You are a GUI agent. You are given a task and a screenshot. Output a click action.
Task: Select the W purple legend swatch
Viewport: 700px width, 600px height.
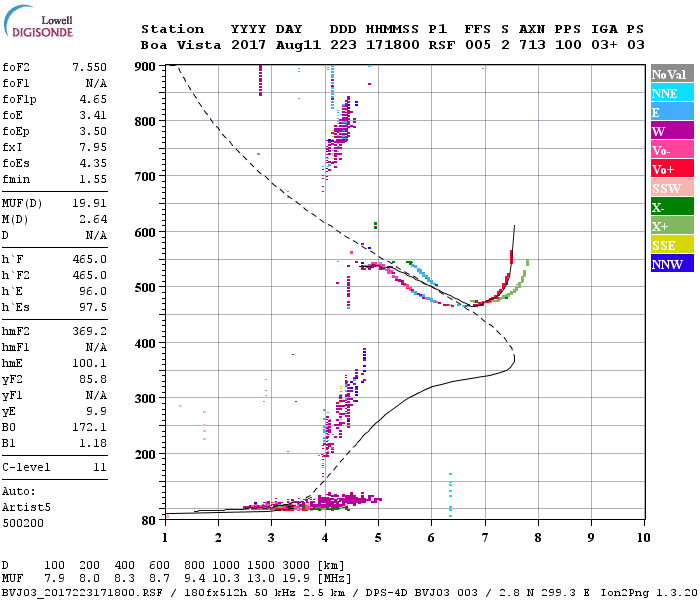[672, 131]
